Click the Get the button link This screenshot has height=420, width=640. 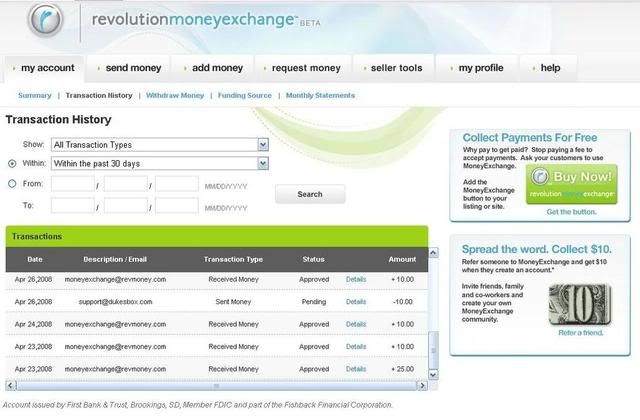coord(571,212)
